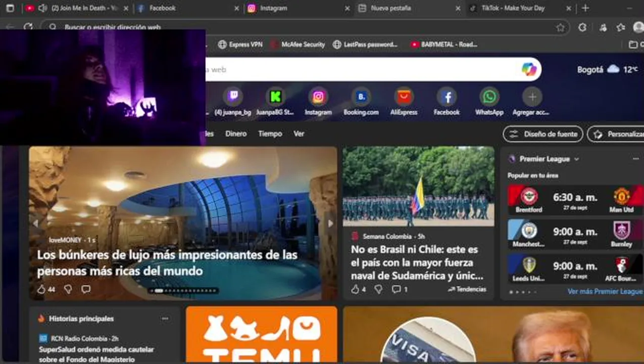This screenshot has height=364, width=644.
Task: Open Express VPN bookmark
Action: 240,44
